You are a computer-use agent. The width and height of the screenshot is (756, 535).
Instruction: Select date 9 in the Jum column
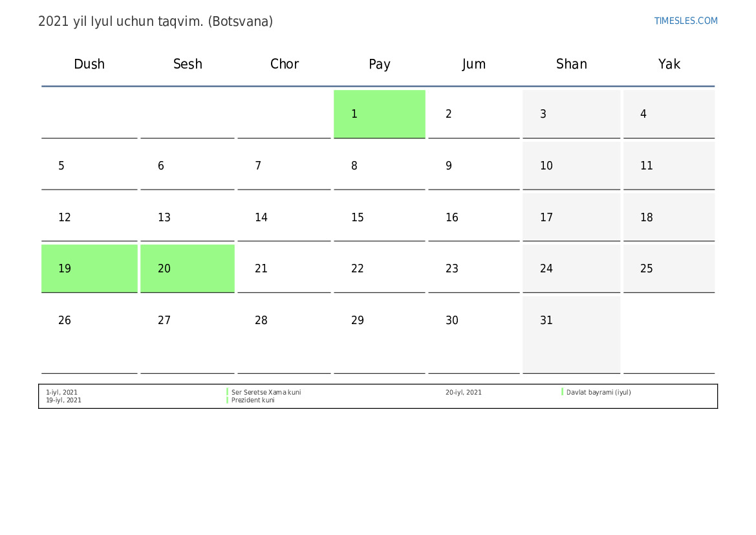coord(449,166)
